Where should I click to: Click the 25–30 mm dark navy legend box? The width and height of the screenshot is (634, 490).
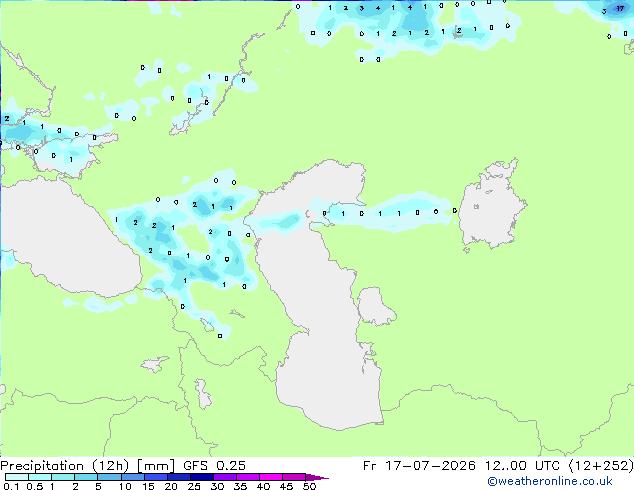click(x=202, y=477)
